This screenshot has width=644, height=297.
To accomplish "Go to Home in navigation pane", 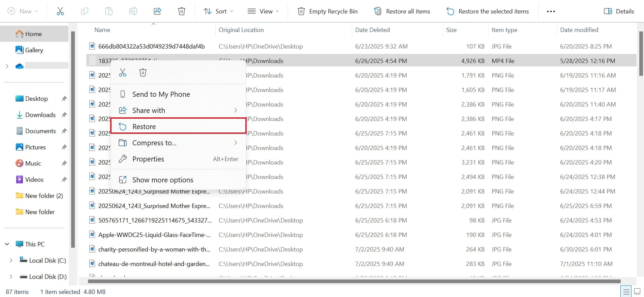I will pyautogui.click(x=34, y=34).
